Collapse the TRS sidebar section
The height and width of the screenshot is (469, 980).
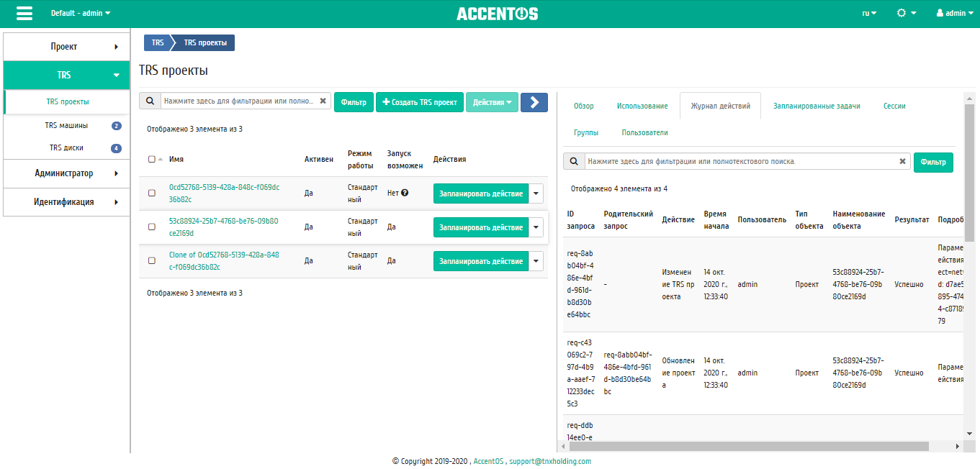click(65, 75)
